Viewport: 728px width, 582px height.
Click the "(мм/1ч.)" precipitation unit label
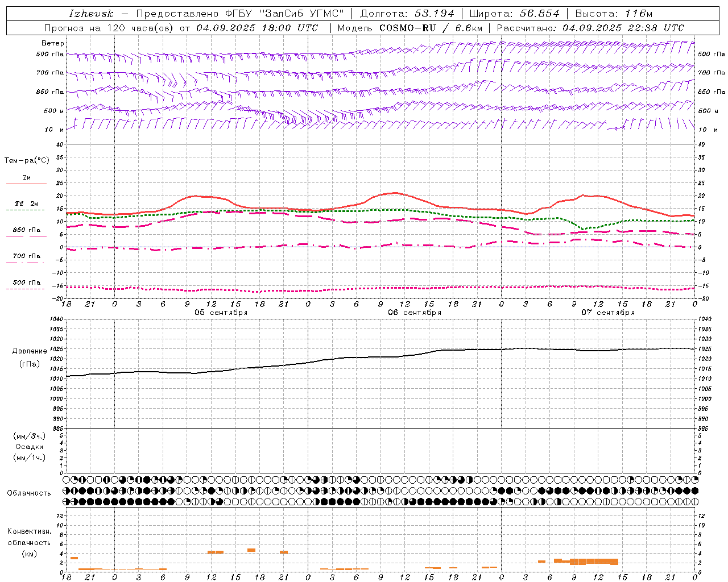pyautogui.click(x=30, y=458)
